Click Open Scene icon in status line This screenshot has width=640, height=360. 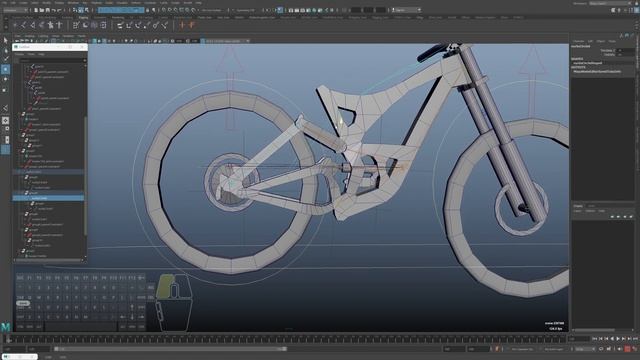(x=42, y=10)
